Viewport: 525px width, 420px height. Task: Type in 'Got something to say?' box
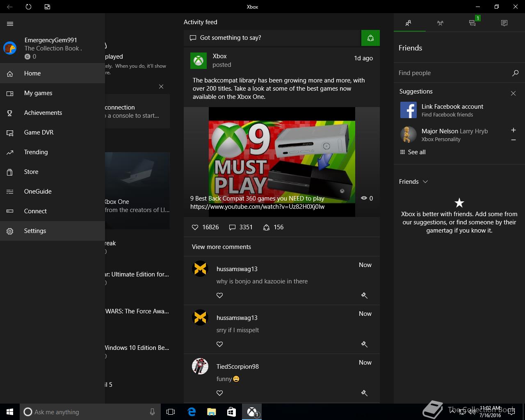click(272, 38)
